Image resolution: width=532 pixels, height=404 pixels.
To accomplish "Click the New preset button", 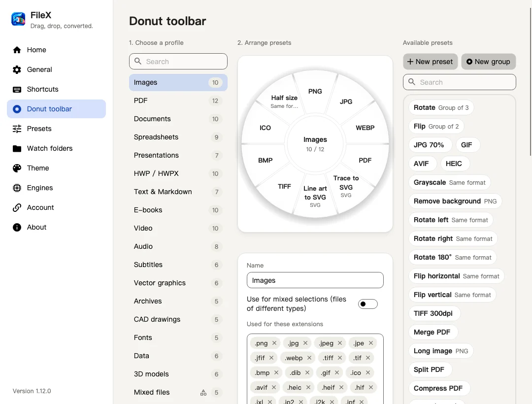I will click(x=430, y=62).
